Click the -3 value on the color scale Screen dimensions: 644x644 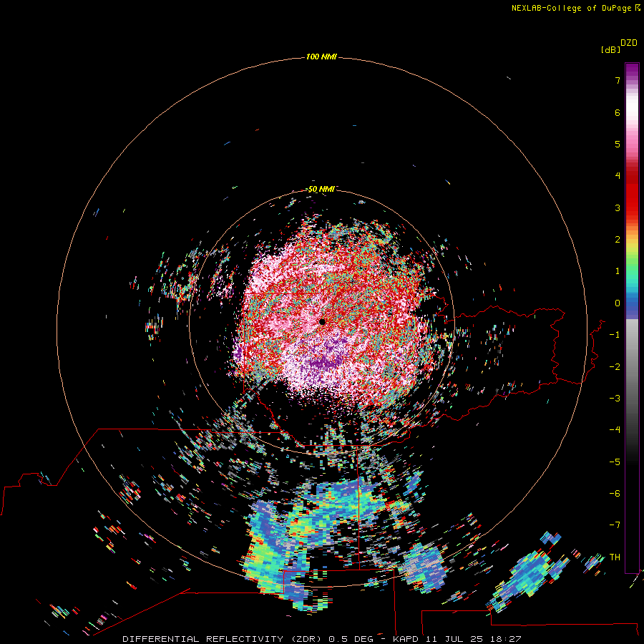click(x=615, y=398)
